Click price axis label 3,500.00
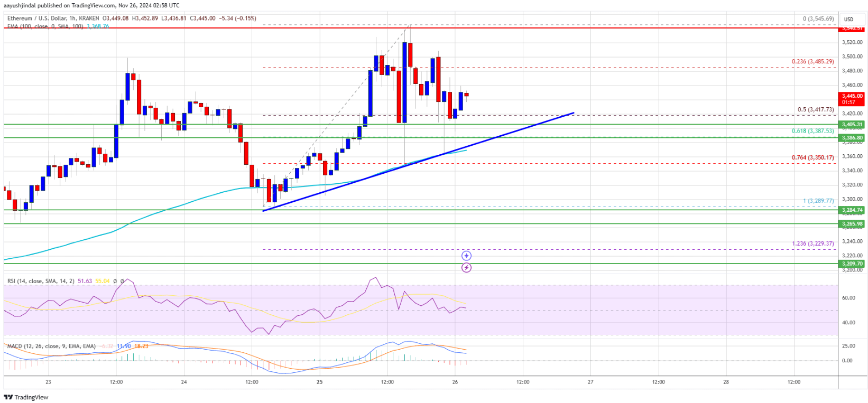Screen dimensions: 868x403 852,57
